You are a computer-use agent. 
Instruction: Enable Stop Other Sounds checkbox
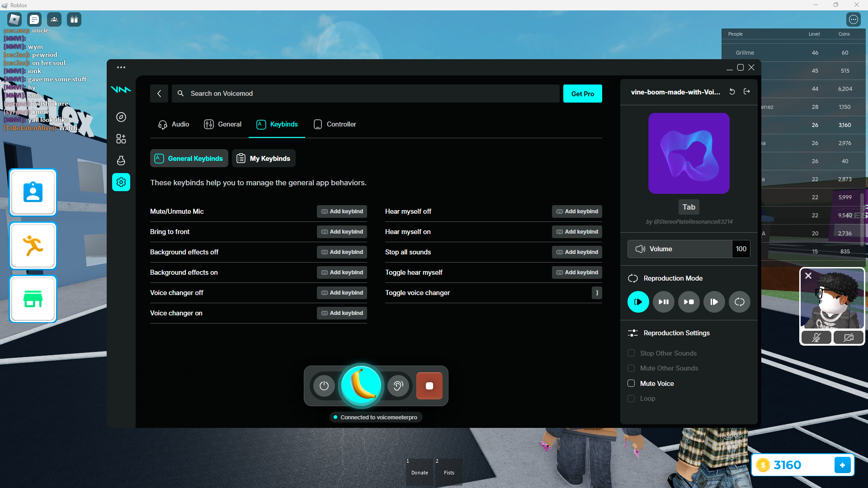pyautogui.click(x=631, y=353)
